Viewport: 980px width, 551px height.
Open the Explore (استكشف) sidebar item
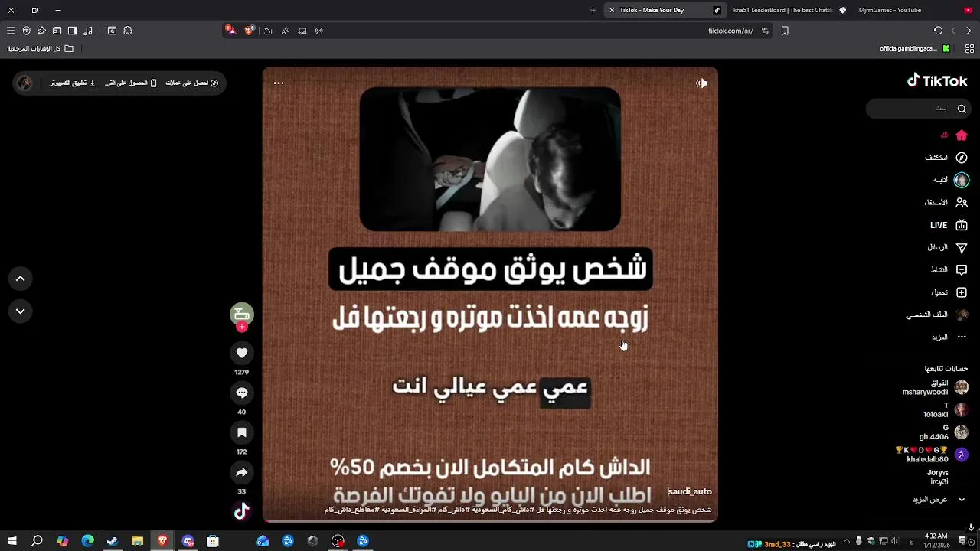(x=946, y=158)
